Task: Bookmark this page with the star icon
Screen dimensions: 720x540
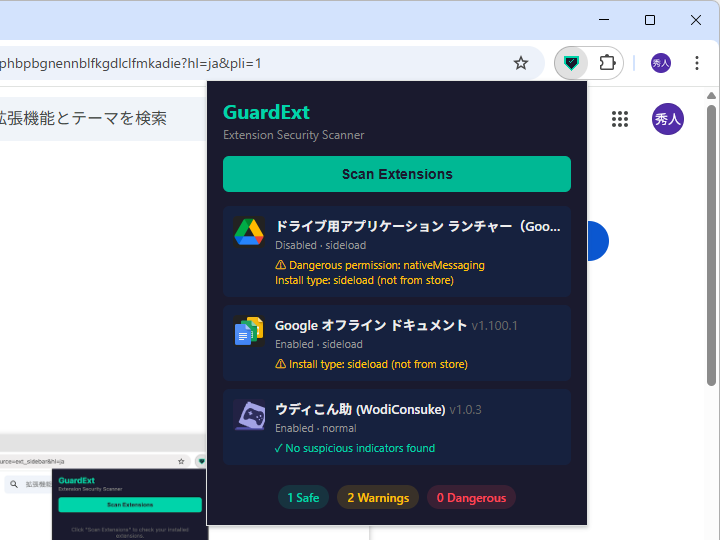Action: click(x=521, y=63)
